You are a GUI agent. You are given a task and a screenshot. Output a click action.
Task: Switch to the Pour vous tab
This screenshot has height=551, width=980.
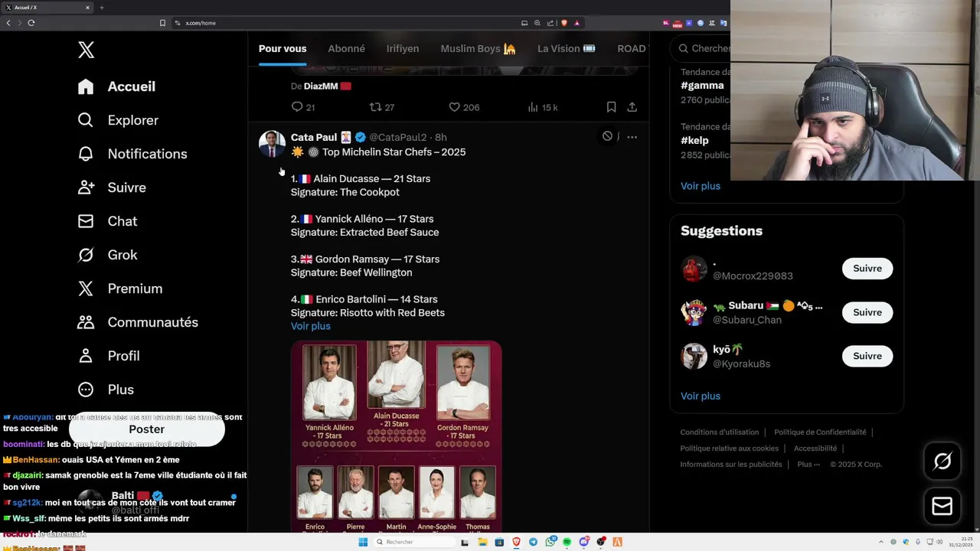pos(283,48)
